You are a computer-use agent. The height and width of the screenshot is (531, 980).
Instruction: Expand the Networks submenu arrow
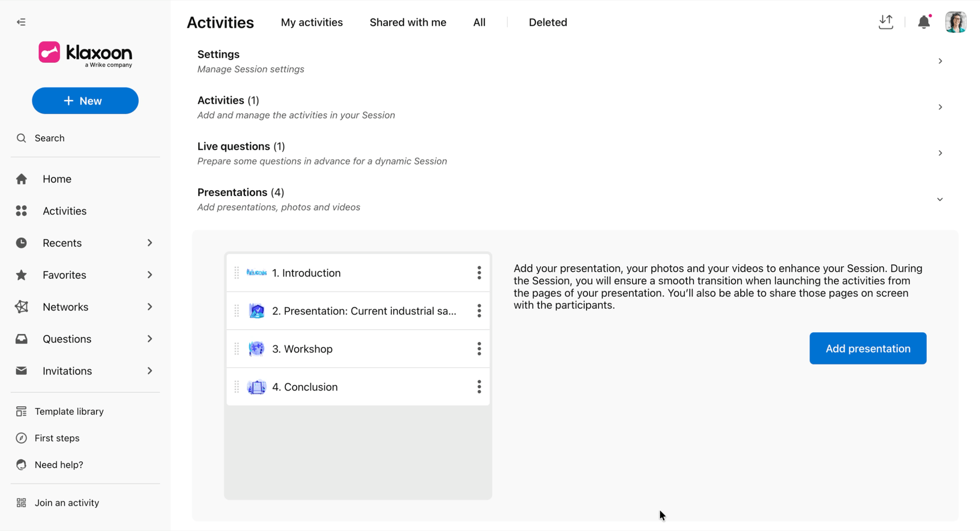click(150, 307)
